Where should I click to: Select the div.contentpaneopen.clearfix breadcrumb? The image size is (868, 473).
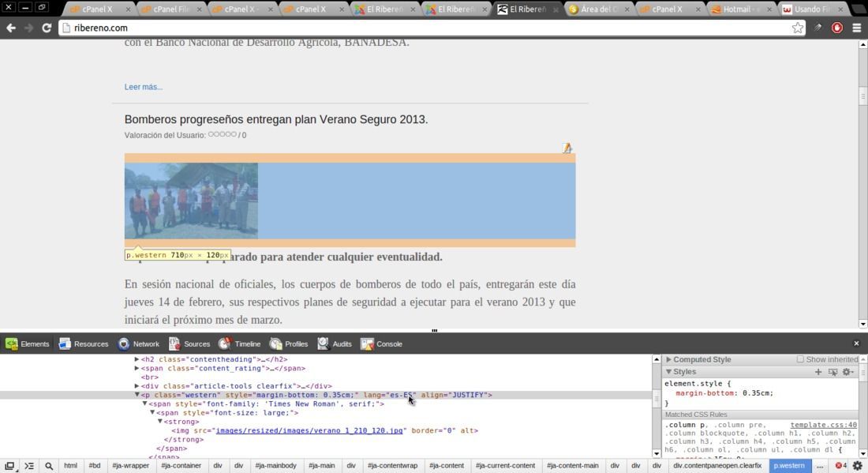(717, 466)
